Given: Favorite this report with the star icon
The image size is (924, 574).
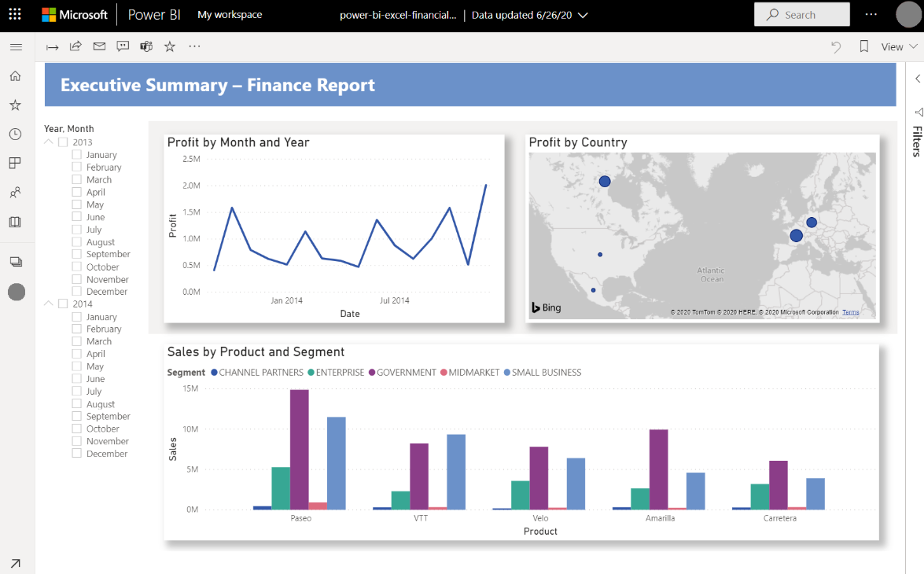Looking at the screenshot, I should tap(170, 46).
